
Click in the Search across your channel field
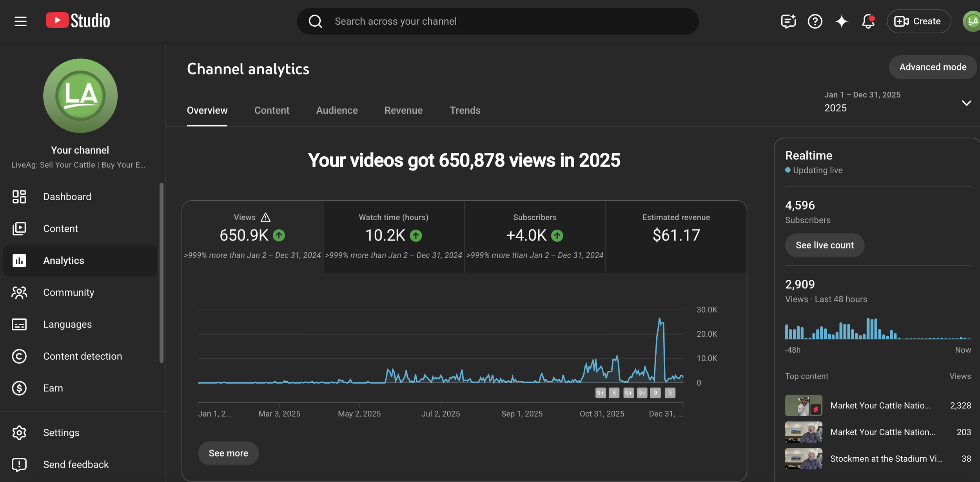(510, 21)
